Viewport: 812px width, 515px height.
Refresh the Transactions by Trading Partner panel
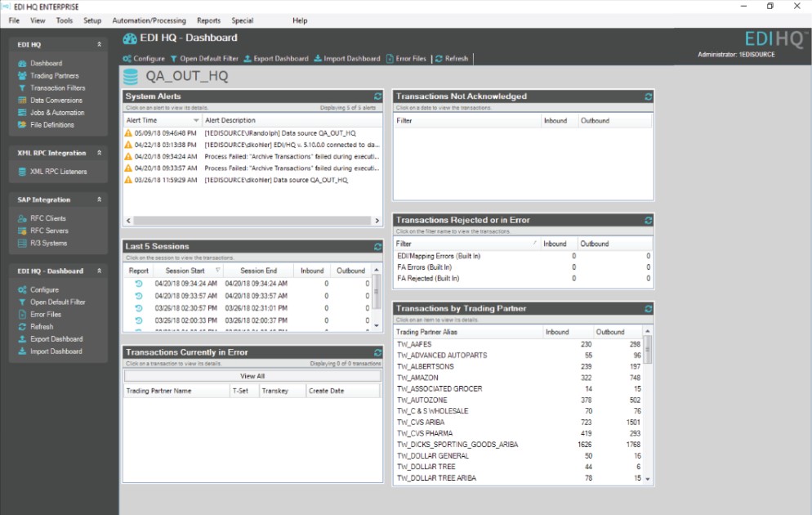tap(646, 308)
